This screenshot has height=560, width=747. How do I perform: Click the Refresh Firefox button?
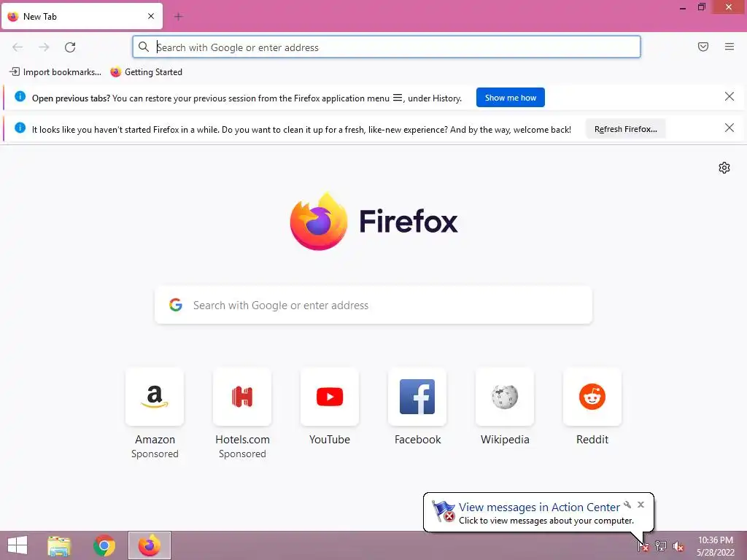click(x=625, y=129)
